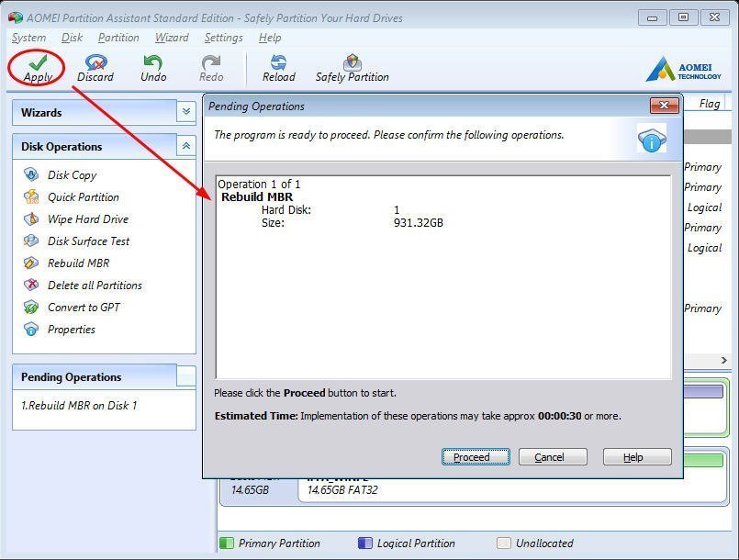The image size is (739, 560).
Task: Select the Disk Surface Test label
Action: point(89,241)
